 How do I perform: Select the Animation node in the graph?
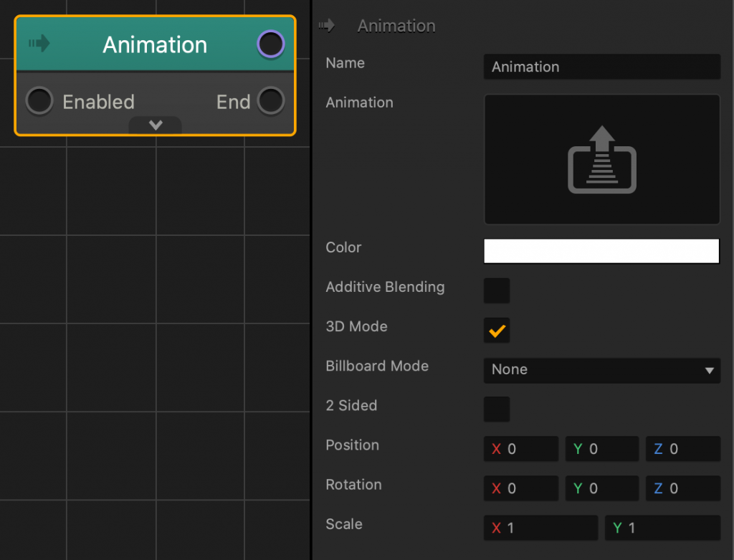pos(155,44)
